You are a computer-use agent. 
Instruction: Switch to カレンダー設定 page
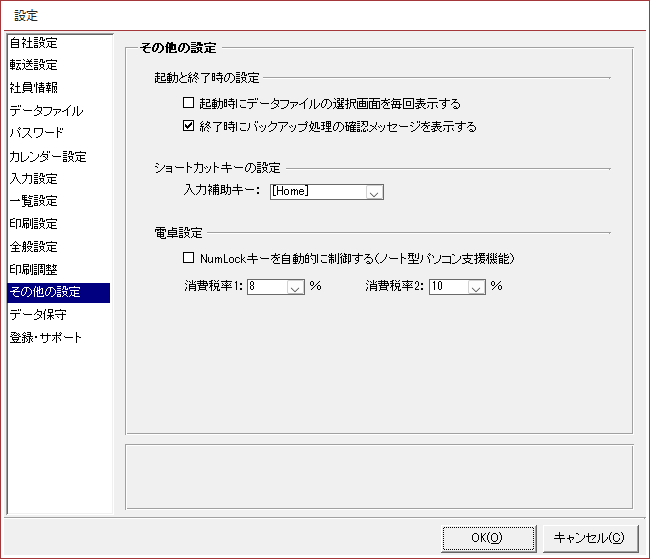(x=47, y=157)
